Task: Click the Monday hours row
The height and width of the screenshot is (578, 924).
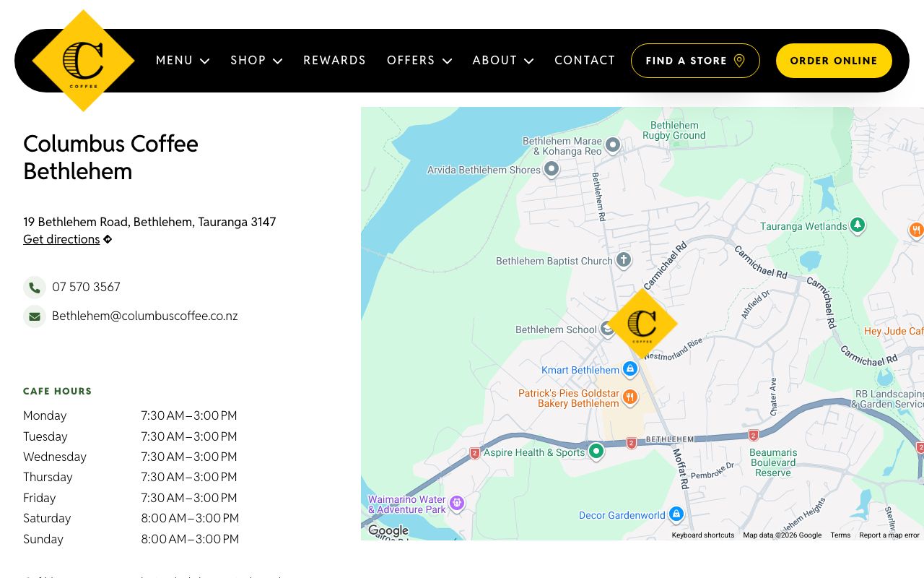Action: (130, 415)
